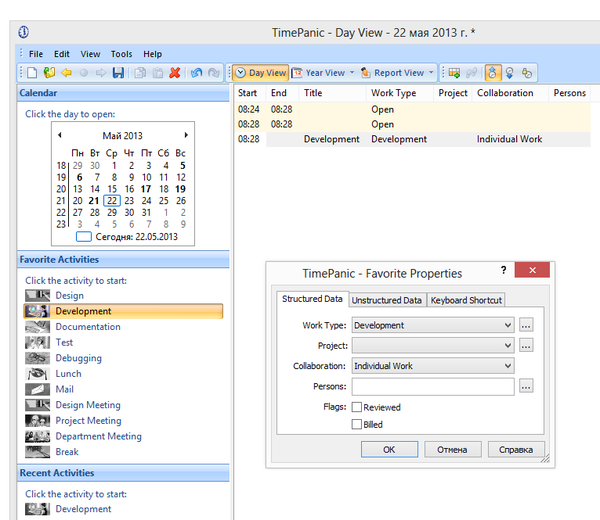The width and height of the screenshot is (600, 520).
Task: Click the dialog question mark help button
Action: coord(504,270)
